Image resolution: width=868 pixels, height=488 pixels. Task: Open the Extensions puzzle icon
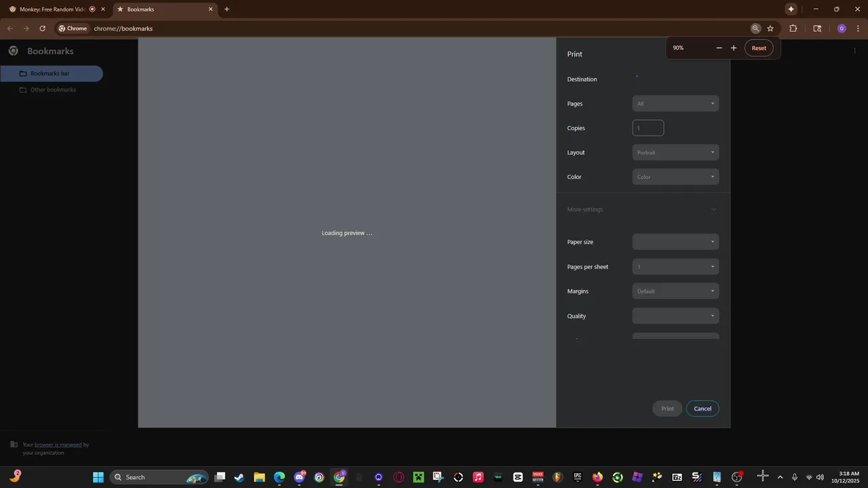(793, 28)
